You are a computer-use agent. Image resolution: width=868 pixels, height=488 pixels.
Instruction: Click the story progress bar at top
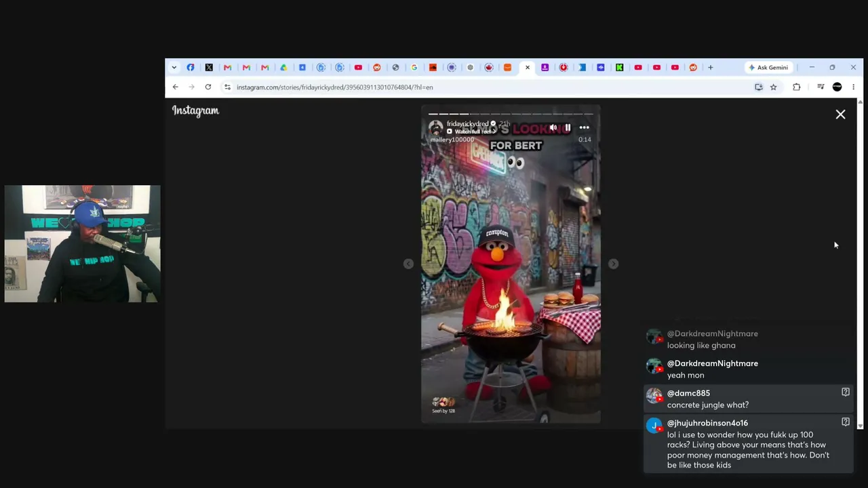point(511,114)
